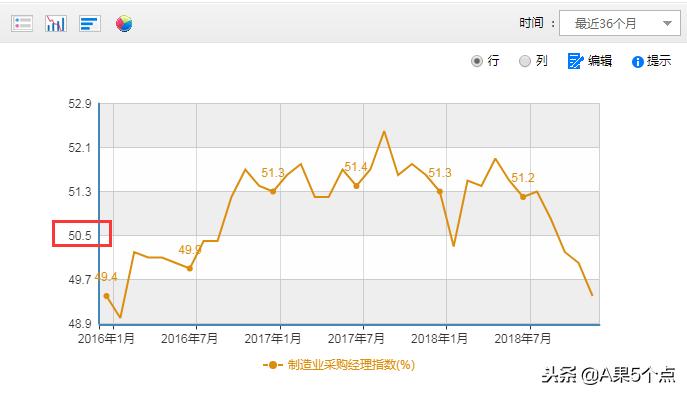The height and width of the screenshot is (395, 687).
Task: Click the 2017年1月 axis label
Action: tap(273, 339)
